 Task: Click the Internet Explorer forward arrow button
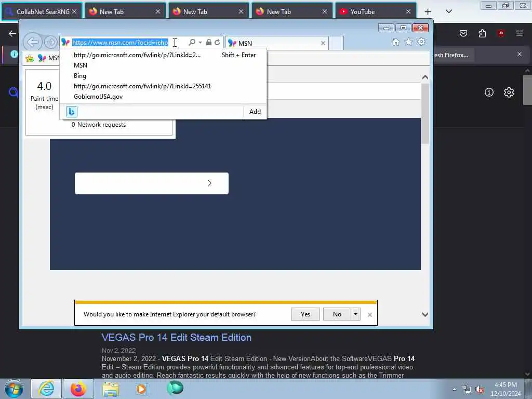[x=50, y=43]
